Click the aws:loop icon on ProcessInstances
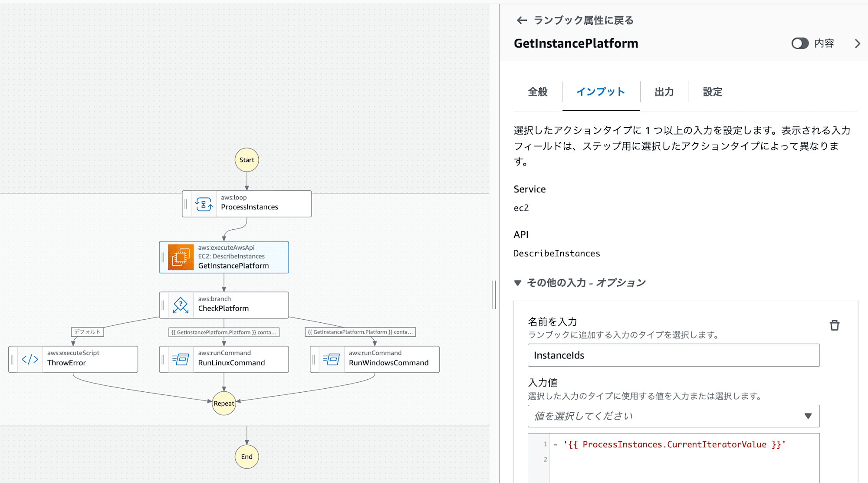The image size is (868, 483). pos(204,204)
